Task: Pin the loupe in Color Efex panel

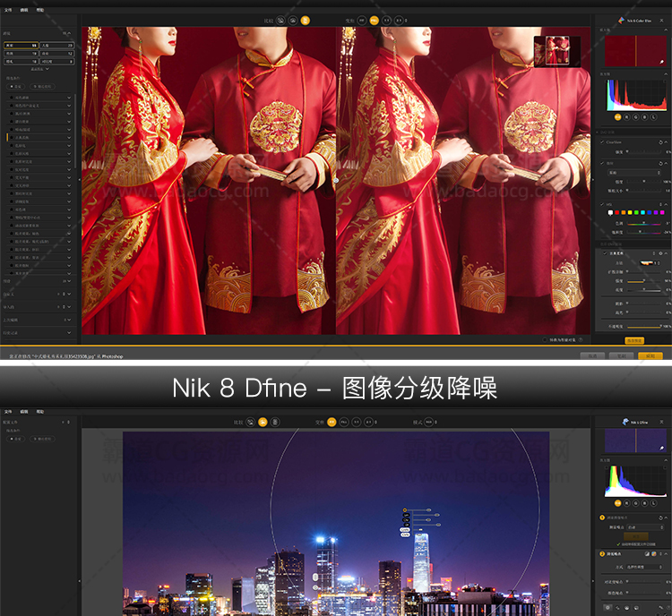Action: pos(662,62)
